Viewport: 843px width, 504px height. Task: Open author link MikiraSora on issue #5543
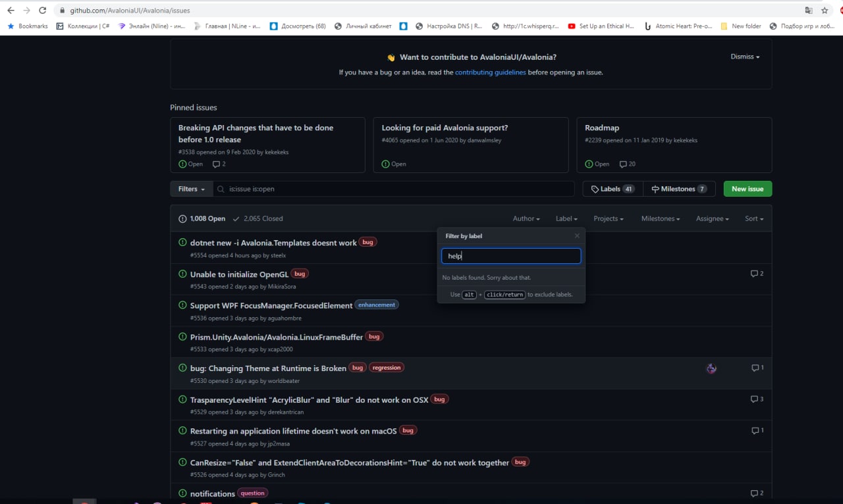click(282, 287)
